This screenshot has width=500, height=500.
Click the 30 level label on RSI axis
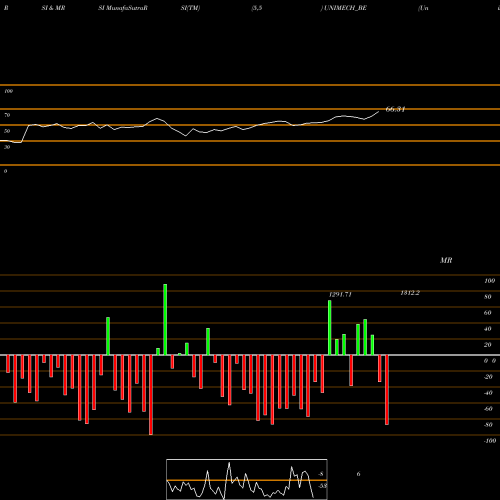pos(7,147)
